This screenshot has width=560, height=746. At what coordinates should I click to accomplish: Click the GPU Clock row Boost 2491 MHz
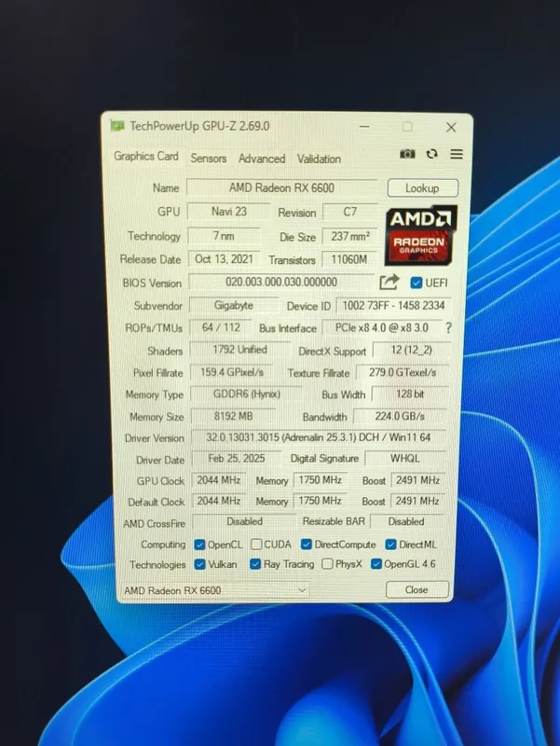click(417, 480)
